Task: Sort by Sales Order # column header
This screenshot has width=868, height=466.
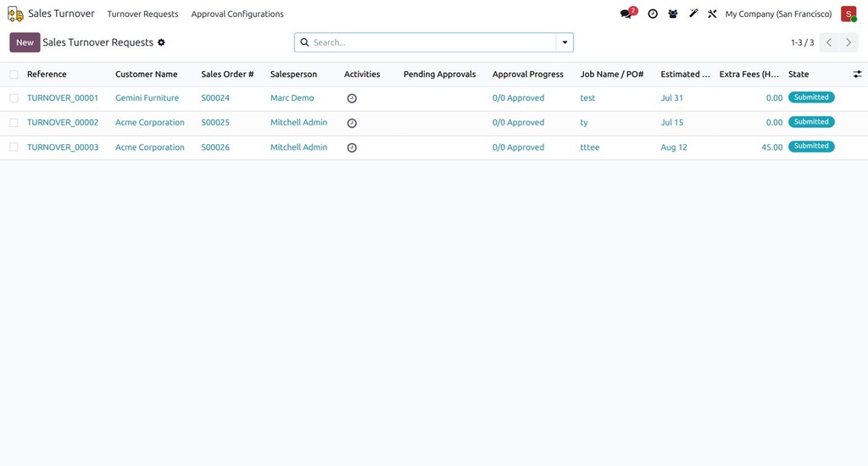Action: pos(227,75)
